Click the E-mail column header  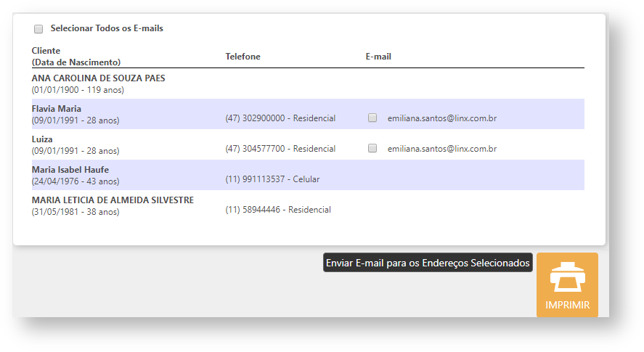[378, 57]
